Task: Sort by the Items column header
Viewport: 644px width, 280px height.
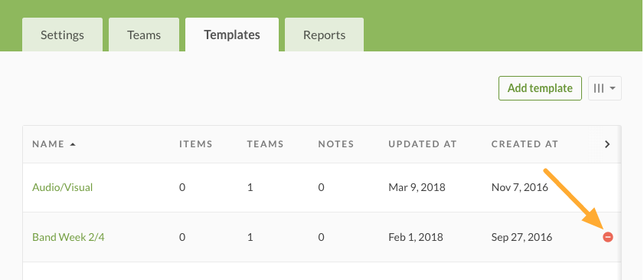Action: coord(196,144)
